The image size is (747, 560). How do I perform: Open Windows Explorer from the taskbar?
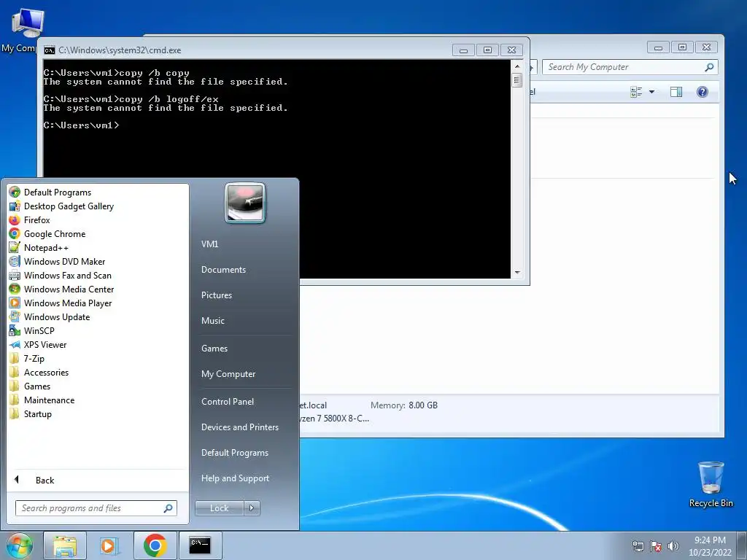pyautogui.click(x=65, y=545)
